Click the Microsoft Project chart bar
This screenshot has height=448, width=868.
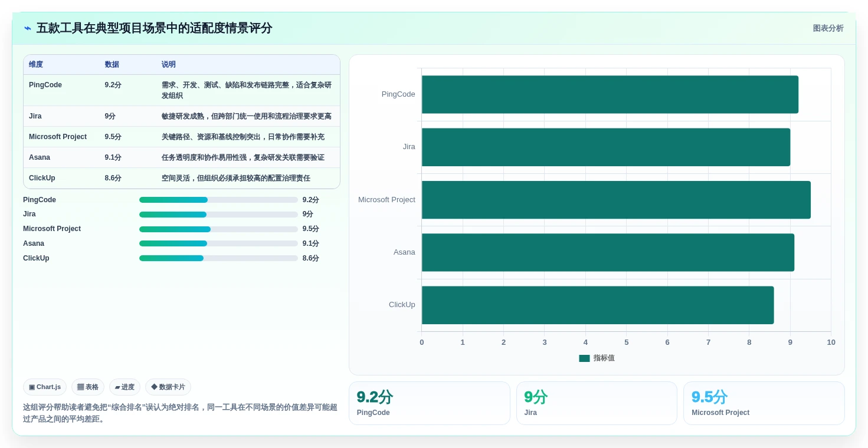[x=616, y=200]
